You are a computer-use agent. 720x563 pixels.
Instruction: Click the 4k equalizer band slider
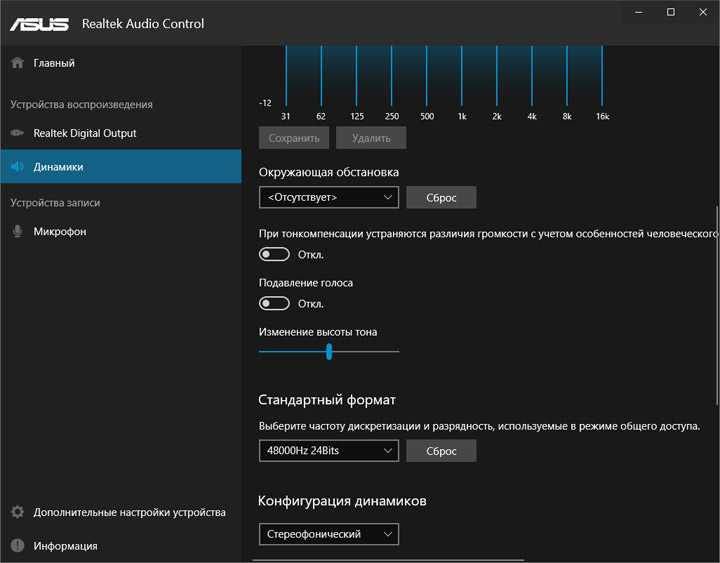[x=532, y=76]
